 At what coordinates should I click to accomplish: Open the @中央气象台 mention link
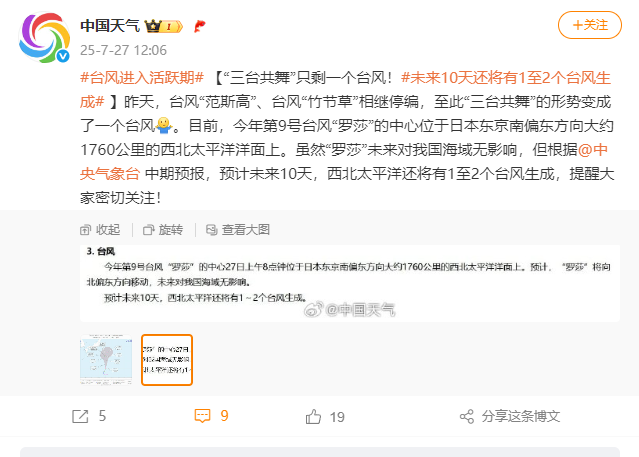[344, 161]
